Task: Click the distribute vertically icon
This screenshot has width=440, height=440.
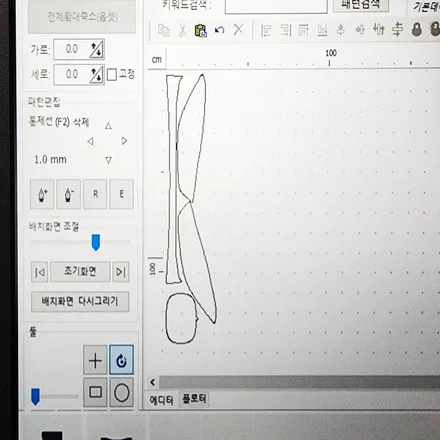Action: tap(397, 30)
